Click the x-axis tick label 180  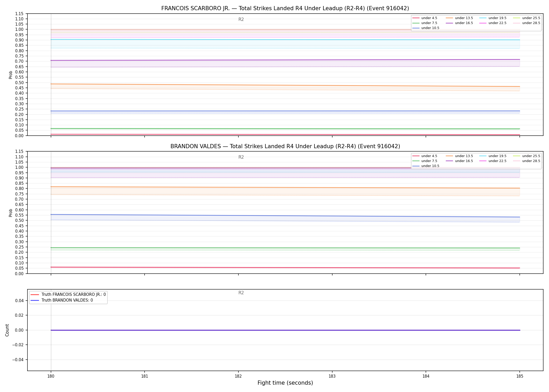point(51,376)
